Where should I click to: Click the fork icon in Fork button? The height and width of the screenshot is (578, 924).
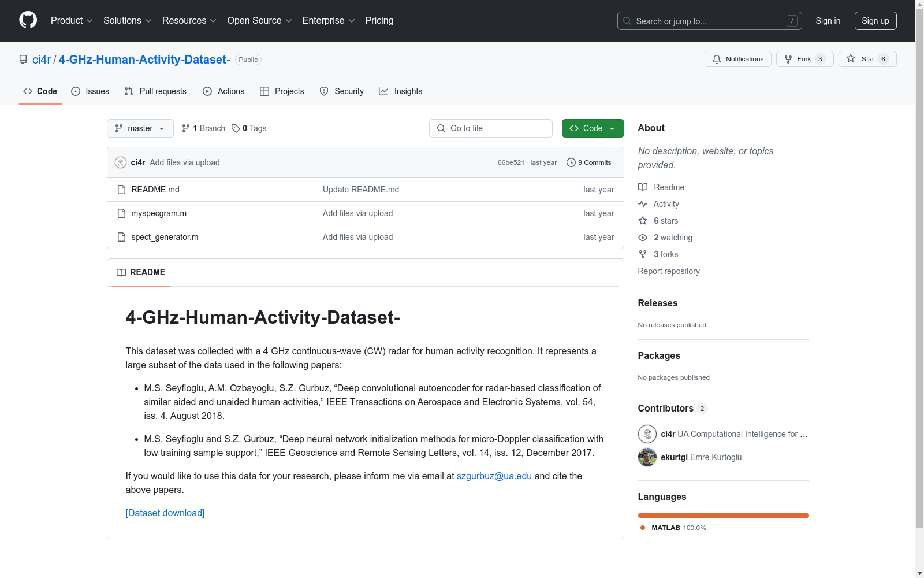pyautogui.click(x=788, y=59)
